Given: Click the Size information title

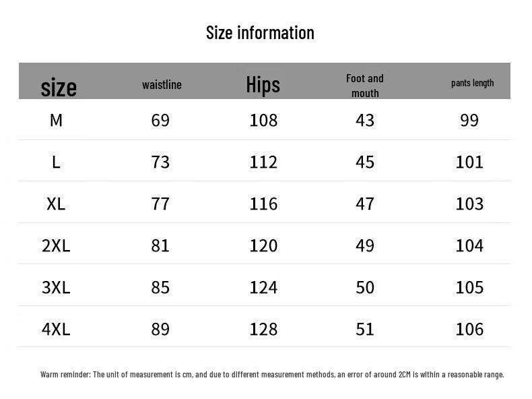Looking at the screenshot, I should click(x=260, y=33).
